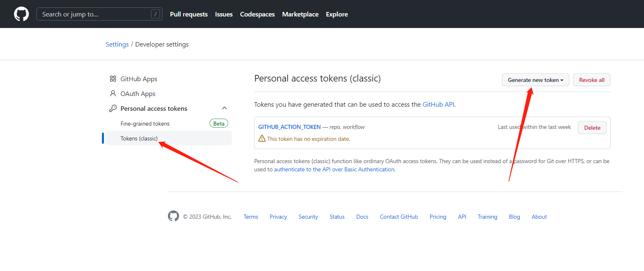Delete the GITHUB_ACTION_TOKEN token
The image size is (644, 271).
point(592,128)
